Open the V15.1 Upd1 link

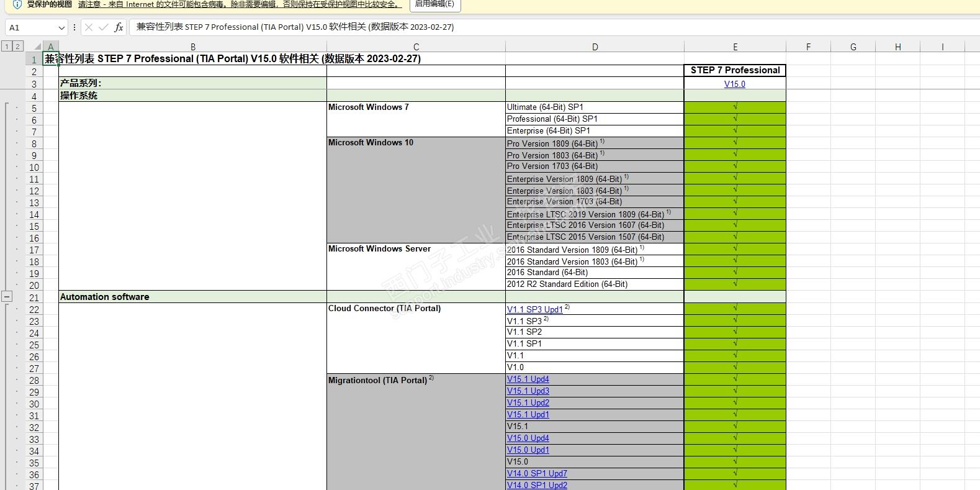(x=528, y=414)
